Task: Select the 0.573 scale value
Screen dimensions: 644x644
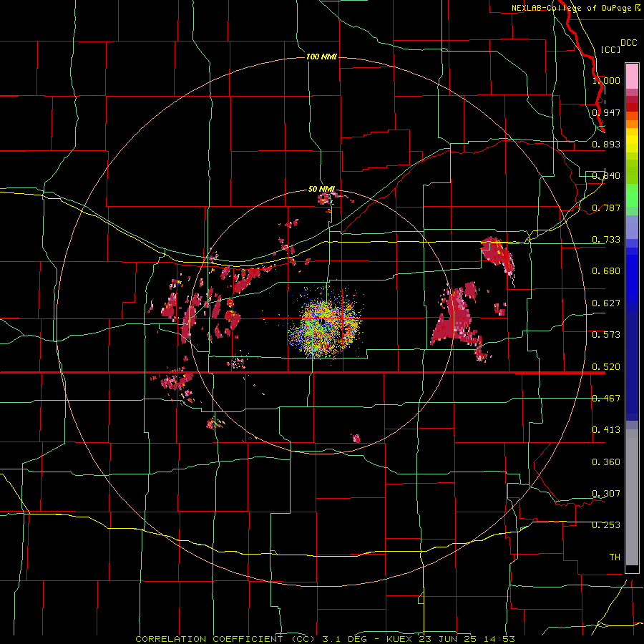Action: pos(606,335)
